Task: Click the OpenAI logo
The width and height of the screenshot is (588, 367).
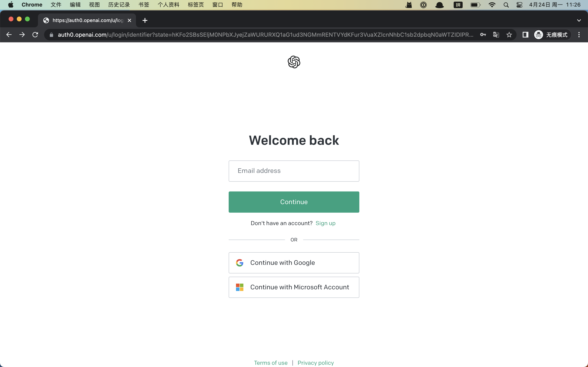Action: point(294,62)
